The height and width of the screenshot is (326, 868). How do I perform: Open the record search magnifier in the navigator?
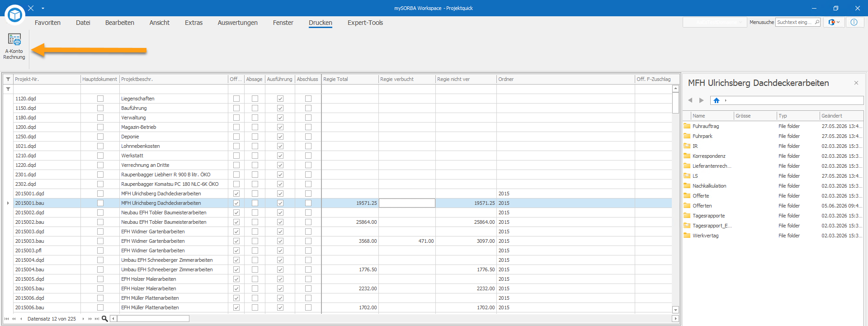coord(105,319)
